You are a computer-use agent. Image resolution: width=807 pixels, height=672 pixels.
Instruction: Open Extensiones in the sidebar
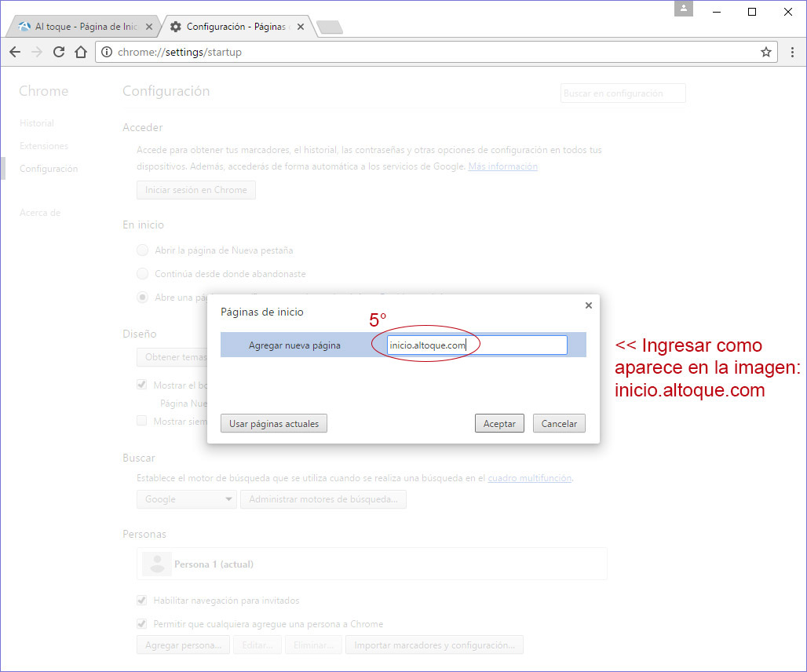point(44,146)
